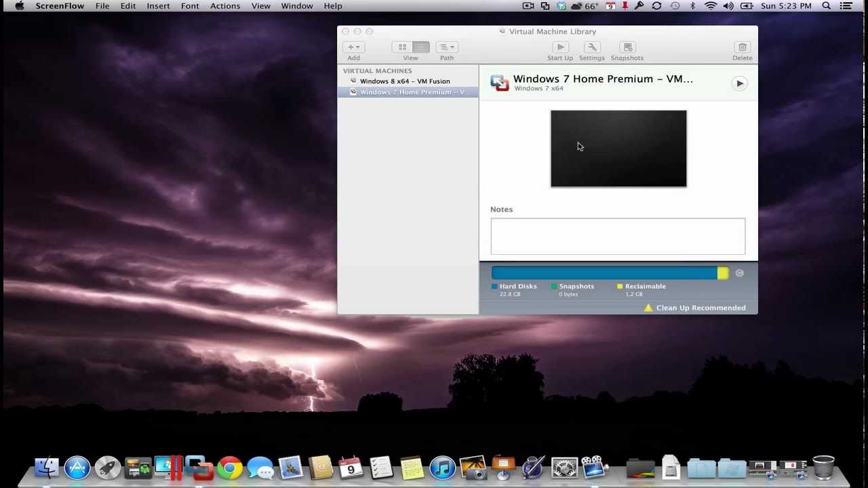
Task: Open the Settings wrench toolbar icon
Action: pos(592,47)
